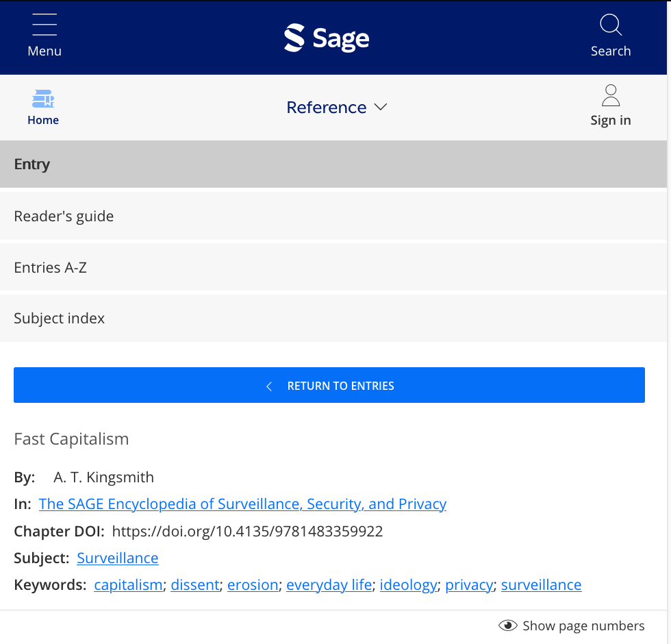Viewport: 671px width, 644px height.
Task: Open SAGE Encyclopedia of Surveillance link
Action: pos(242,504)
